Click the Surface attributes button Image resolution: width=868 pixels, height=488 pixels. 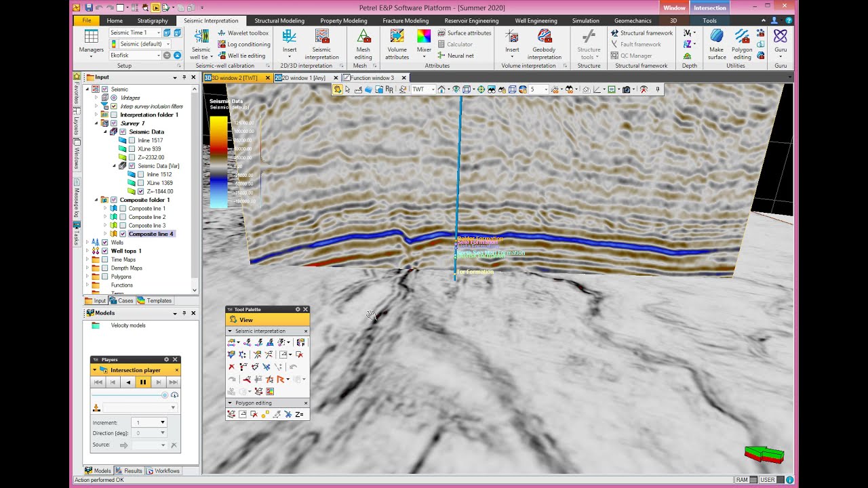point(464,33)
